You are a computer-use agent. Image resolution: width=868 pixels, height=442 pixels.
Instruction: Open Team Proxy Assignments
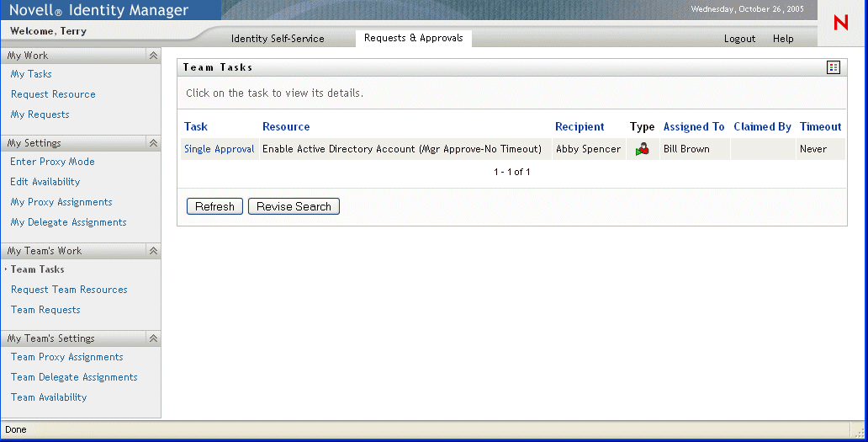point(67,357)
